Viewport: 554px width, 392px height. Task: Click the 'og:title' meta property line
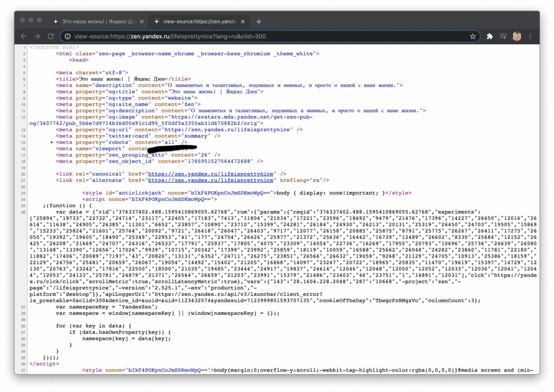point(160,91)
